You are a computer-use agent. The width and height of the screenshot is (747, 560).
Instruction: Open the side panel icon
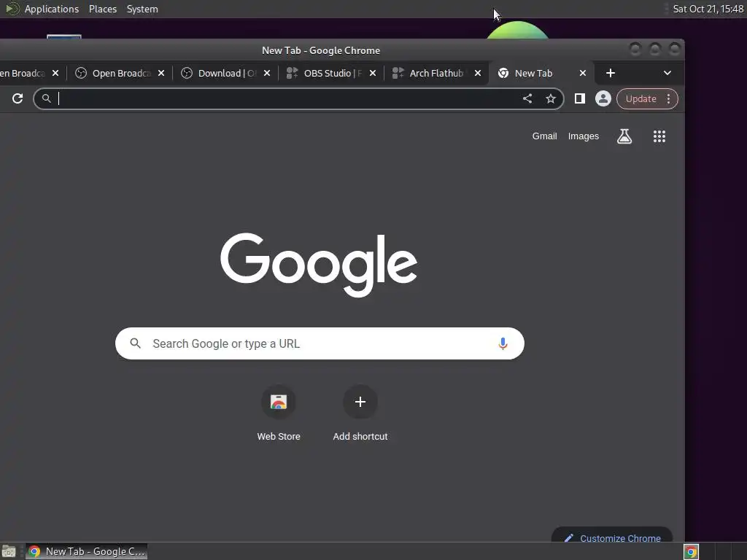(x=580, y=98)
